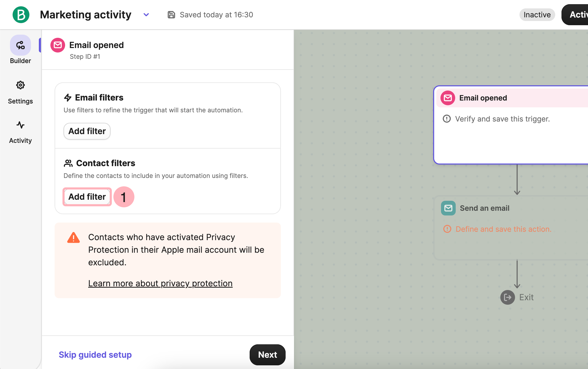Select the Send an email node on canvas
This screenshot has width=588, height=369.
click(x=511, y=228)
